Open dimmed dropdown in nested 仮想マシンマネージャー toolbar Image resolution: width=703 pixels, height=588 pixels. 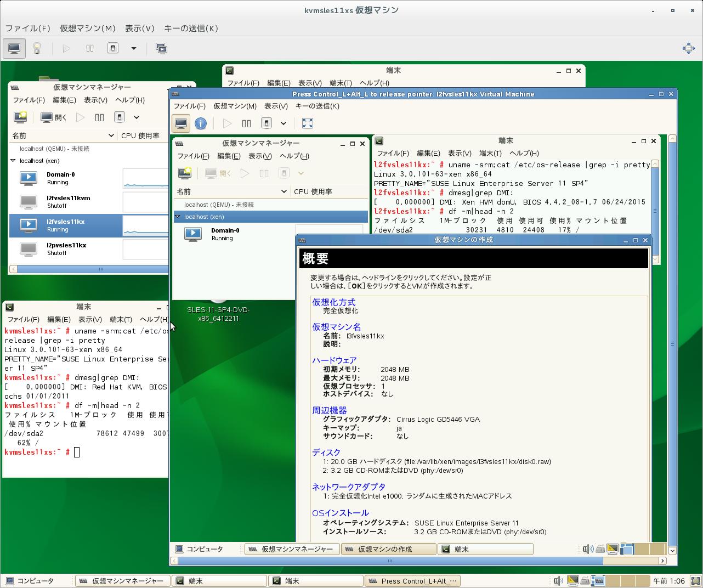pyautogui.click(x=301, y=173)
